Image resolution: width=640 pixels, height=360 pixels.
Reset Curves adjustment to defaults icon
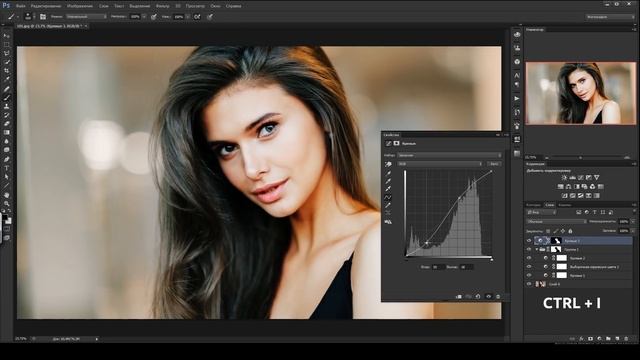click(478, 296)
